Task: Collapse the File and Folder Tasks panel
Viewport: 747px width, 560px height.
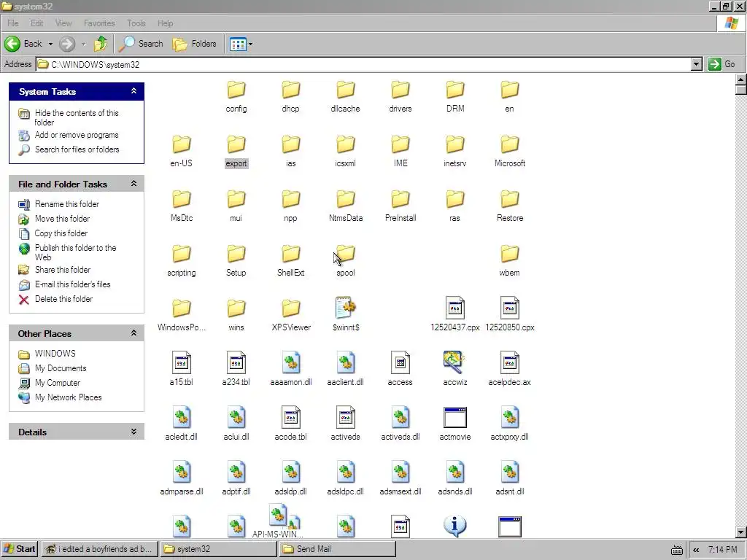Action: click(x=134, y=183)
